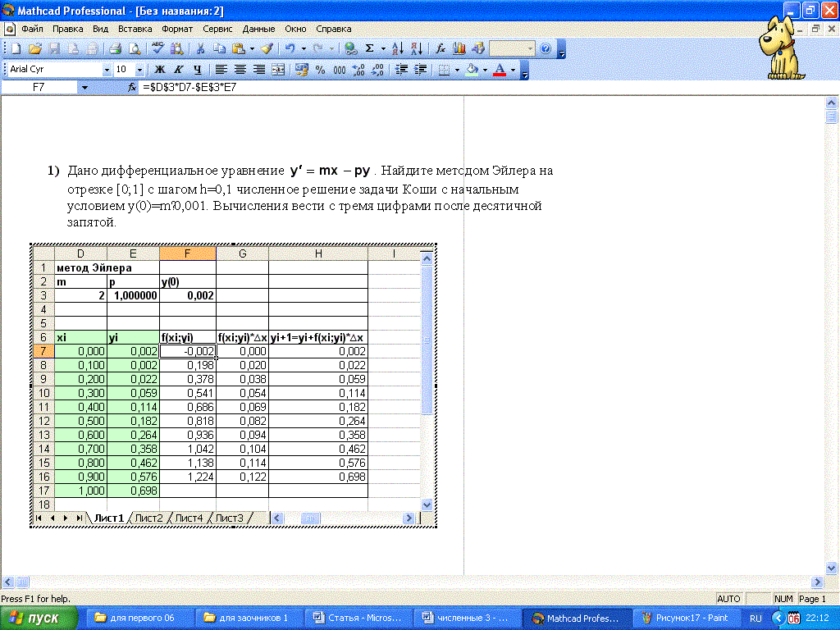
Task: Click the AutoSum sigma icon
Action: click(370, 49)
